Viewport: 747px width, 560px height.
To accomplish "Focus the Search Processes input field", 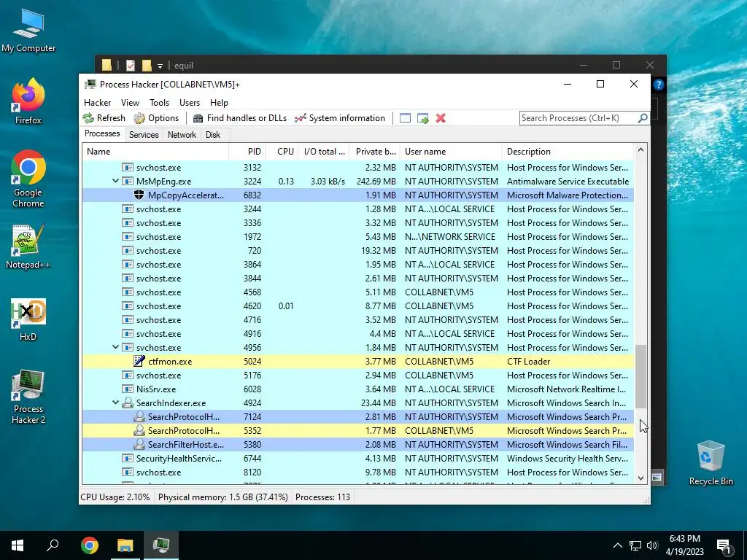I will point(578,117).
